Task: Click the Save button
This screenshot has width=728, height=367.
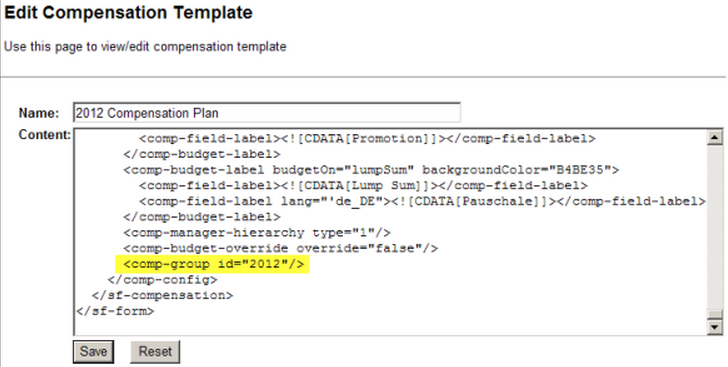Action: point(93,352)
